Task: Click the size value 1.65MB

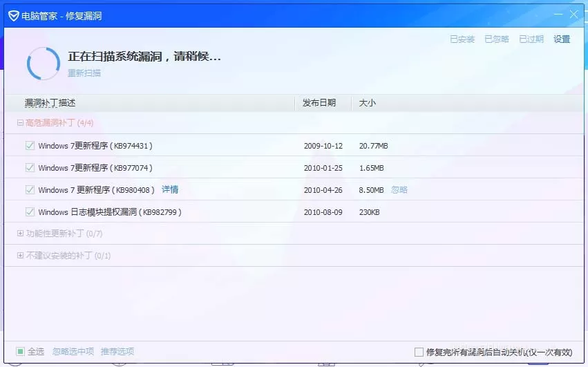Action: [371, 168]
